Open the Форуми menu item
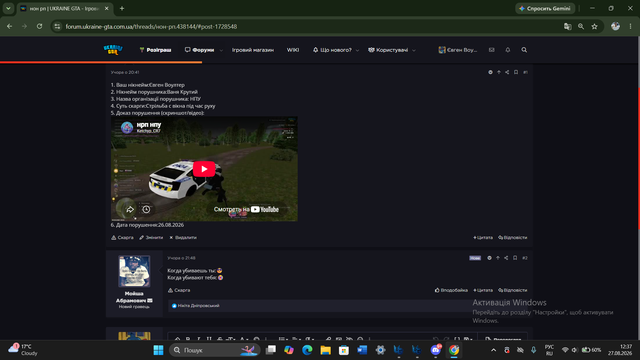This screenshot has width=640, height=360. pos(200,50)
